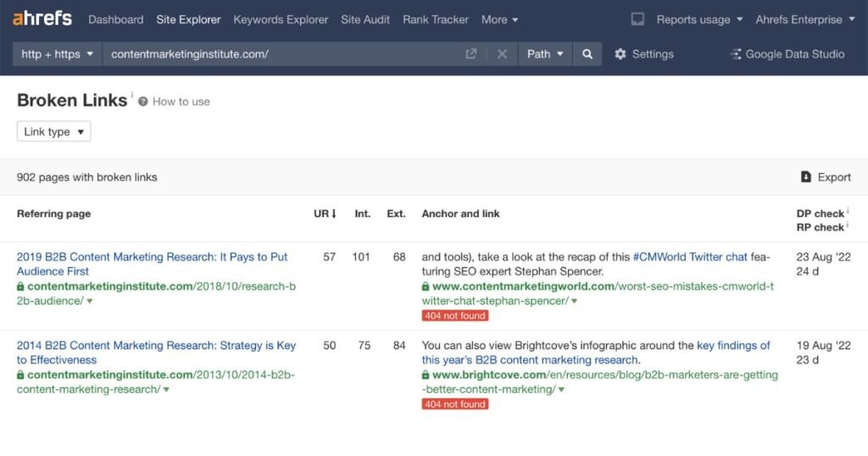Screen dimensions: 868x456
Task: Open the http + https protocol dropdown
Action: (57, 54)
